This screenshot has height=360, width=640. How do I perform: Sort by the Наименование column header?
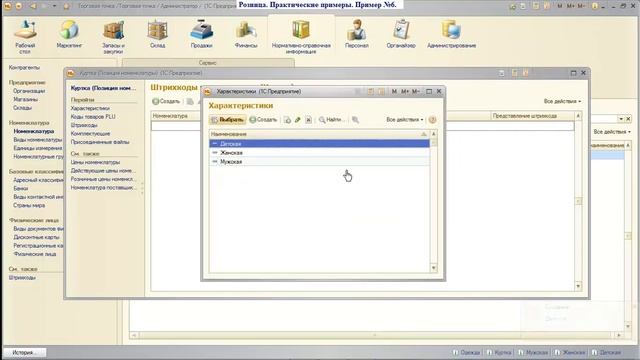pyautogui.click(x=319, y=134)
